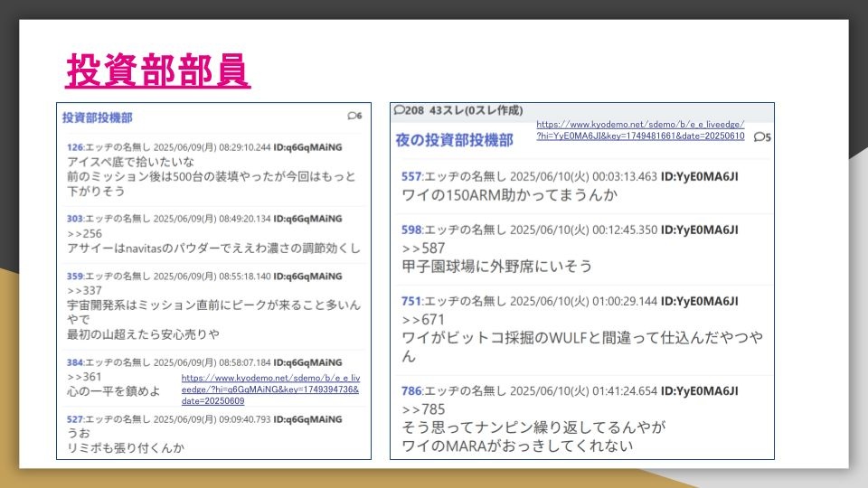Follow the >>337 reply anchor

84,290
